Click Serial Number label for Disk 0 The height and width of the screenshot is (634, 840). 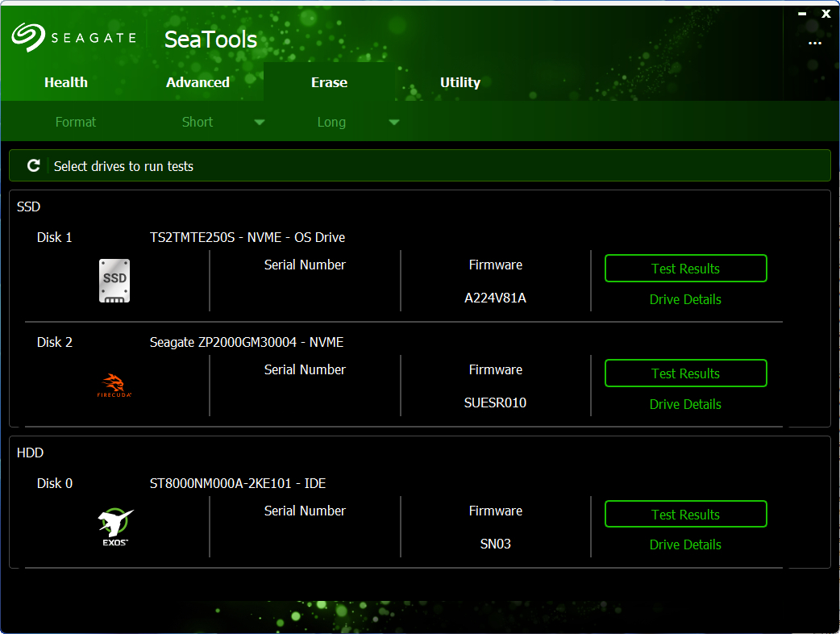click(305, 511)
